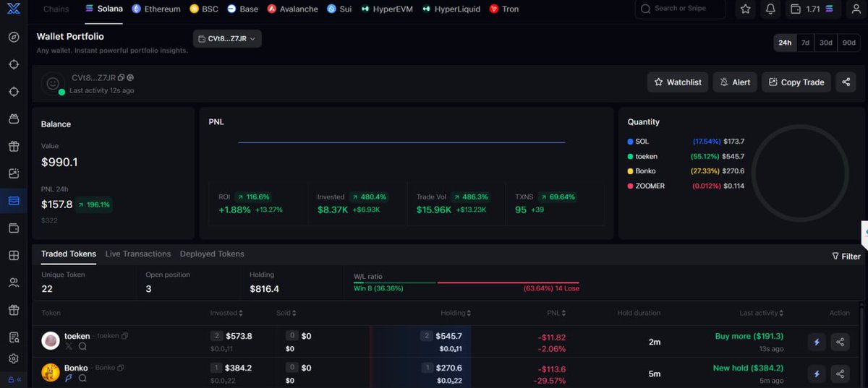Switch to the Solana chain tab

tap(104, 9)
